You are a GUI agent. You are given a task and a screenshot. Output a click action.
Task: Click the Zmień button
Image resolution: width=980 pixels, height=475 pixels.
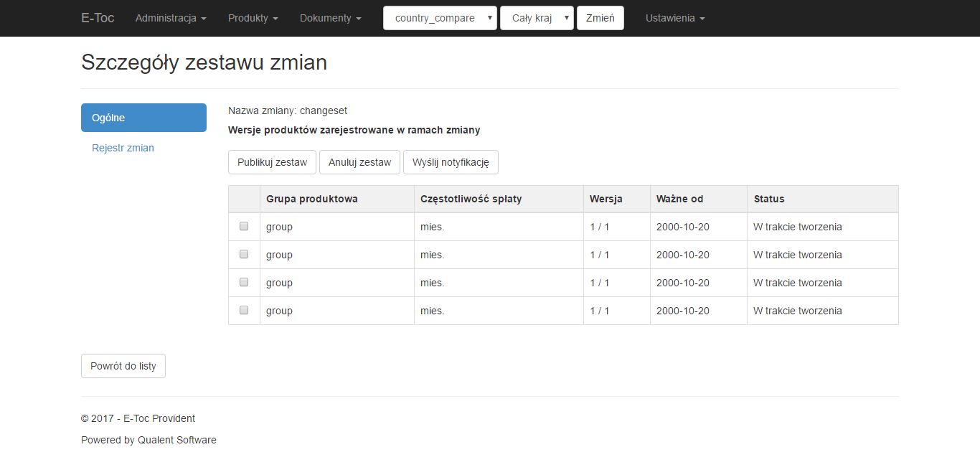coord(600,18)
